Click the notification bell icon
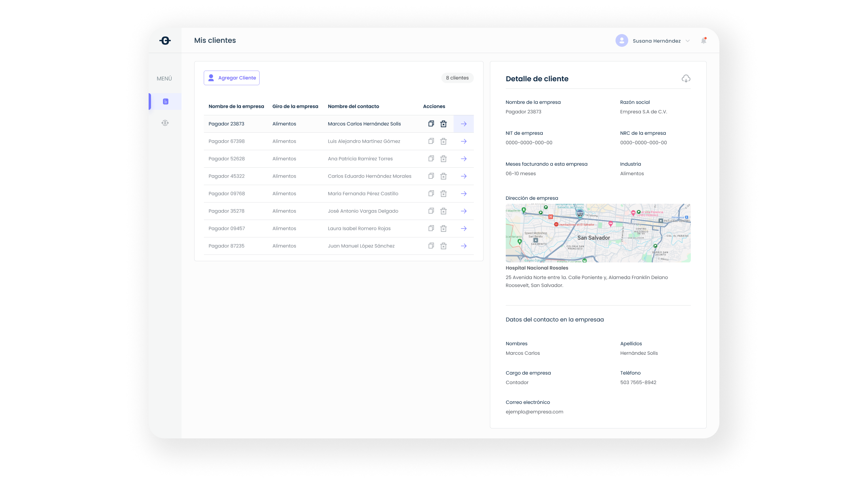The height and width of the screenshot is (482, 868). [704, 40]
